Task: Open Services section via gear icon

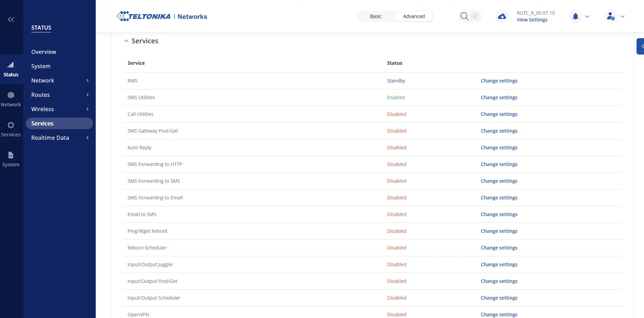Action: [x=11, y=125]
